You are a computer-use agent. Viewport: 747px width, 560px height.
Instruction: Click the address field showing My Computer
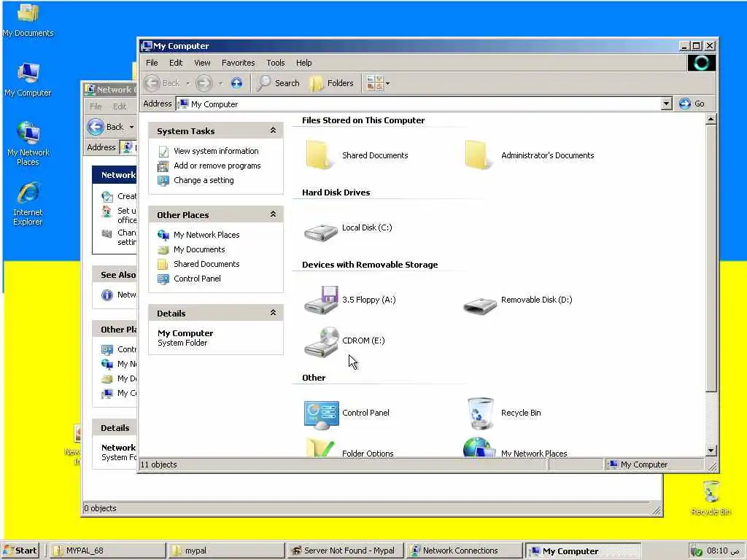419,104
